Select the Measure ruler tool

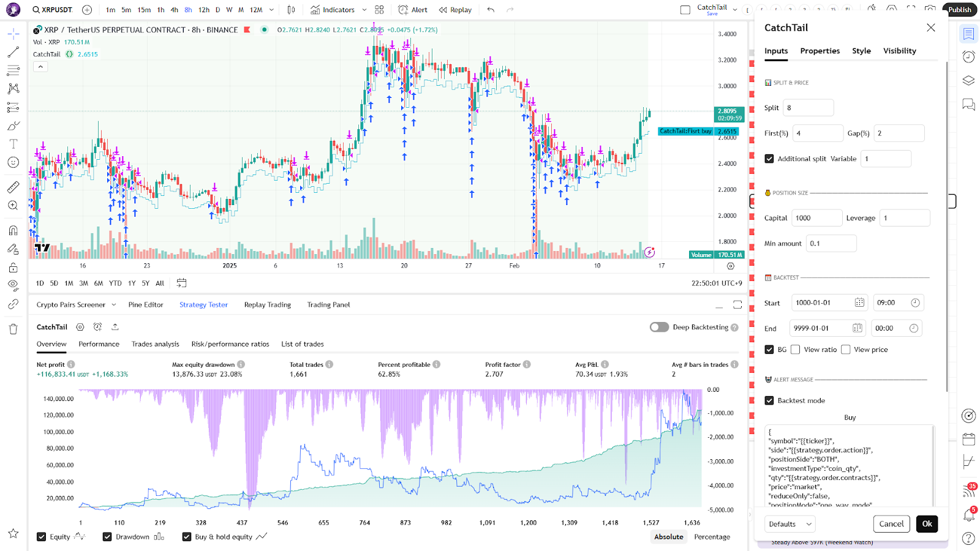[x=13, y=187]
